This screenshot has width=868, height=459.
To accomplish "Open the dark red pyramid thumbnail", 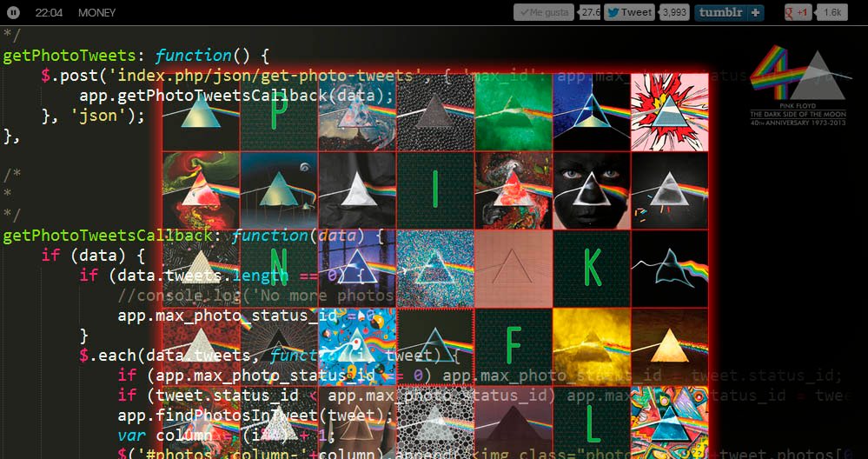I will pos(514,423).
